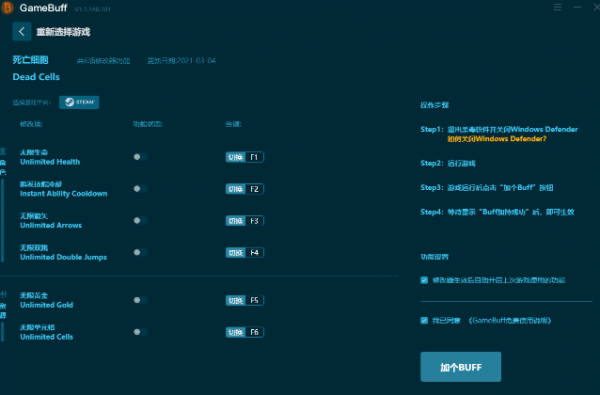Click the F4 hotkey button
This screenshot has height=395, width=600.
coord(245,253)
